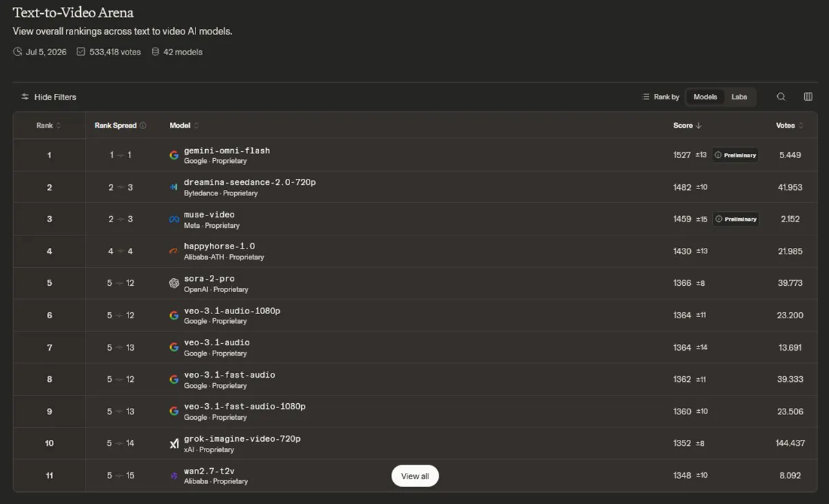Click the 'Meta · Proprietary' label
The image size is (829, 504).
pos(211,226)
